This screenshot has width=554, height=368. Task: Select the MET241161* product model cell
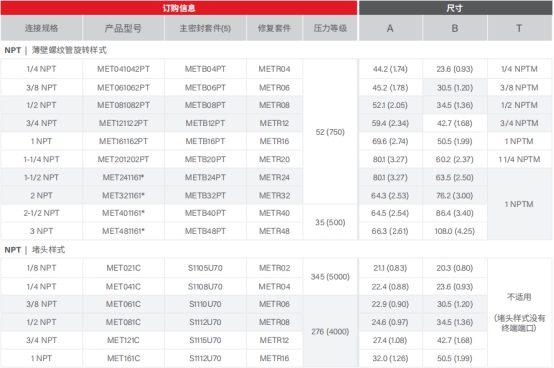123,177
